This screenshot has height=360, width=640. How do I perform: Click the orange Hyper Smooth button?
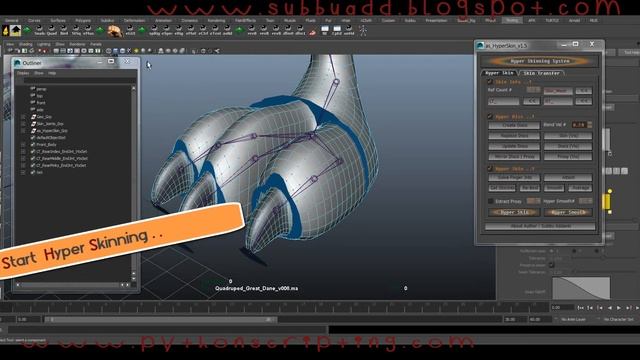[x=568, y=212]
